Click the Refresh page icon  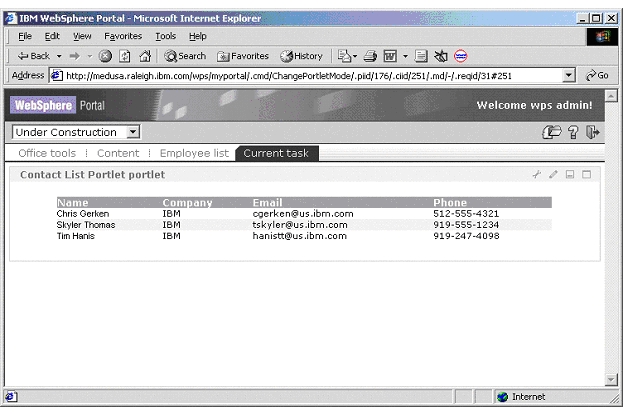tap(125, 56)
